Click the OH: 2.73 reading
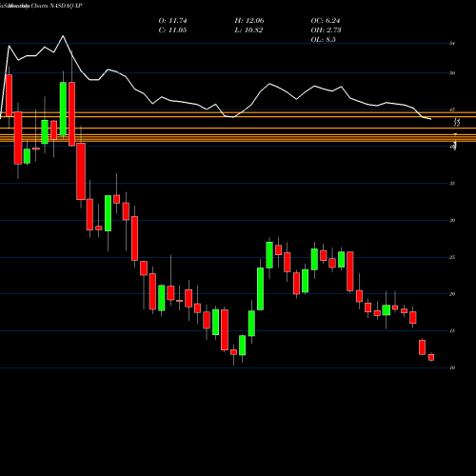Screen dimensions: 476x476 (x=326, y=30)
